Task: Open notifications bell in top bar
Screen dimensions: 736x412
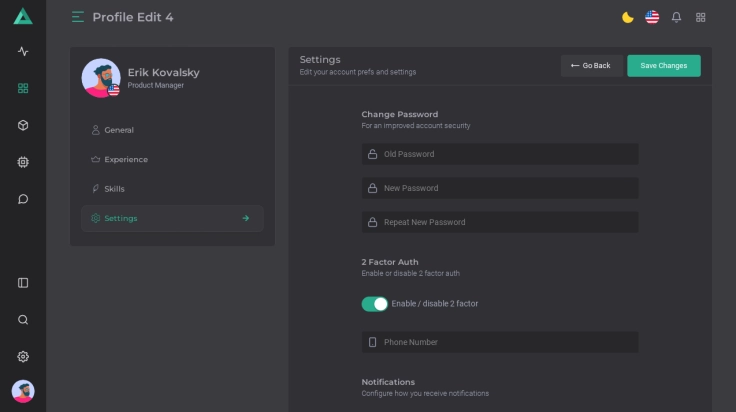Action: [676, 17]
